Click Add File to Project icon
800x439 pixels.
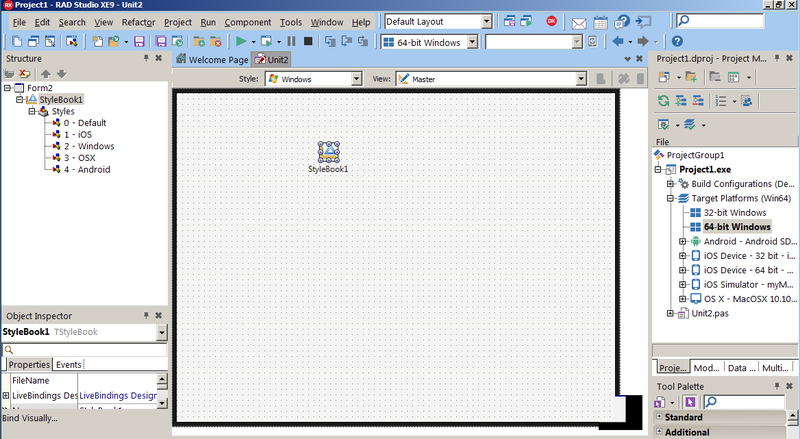(x=199, y=41)
